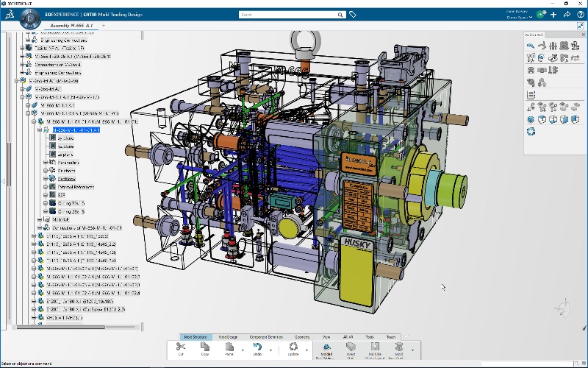The width and height of the screenshot is (588, 368).
Task: Open the Assembly M-666 A.1 tab
Action: pyautogui.click(x=71, y=26)
